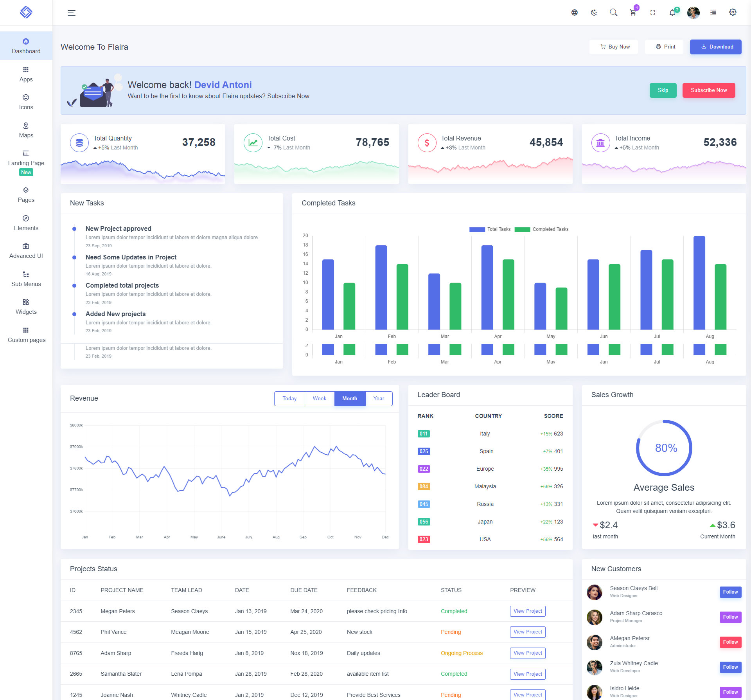Open the search magnifier icon
751x700 pixels.
click(613, 13)
